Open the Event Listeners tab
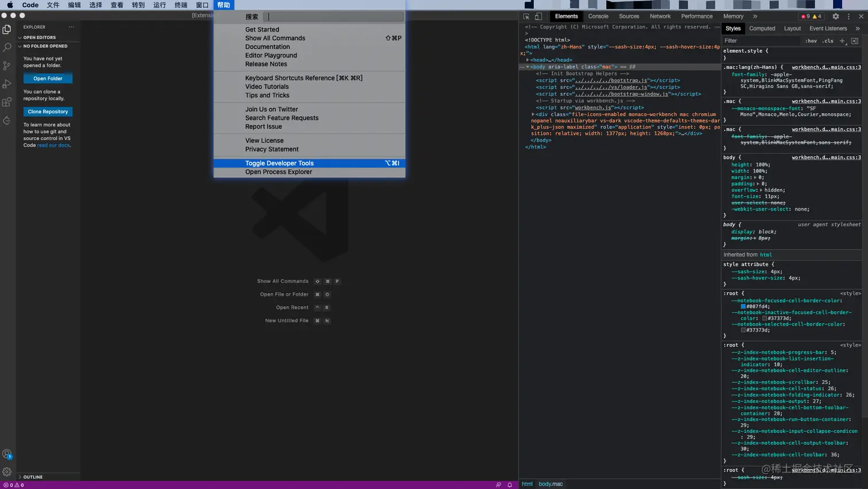Image resolution: width=868 pixels, height=489 pixels. (x=828, y=28)
